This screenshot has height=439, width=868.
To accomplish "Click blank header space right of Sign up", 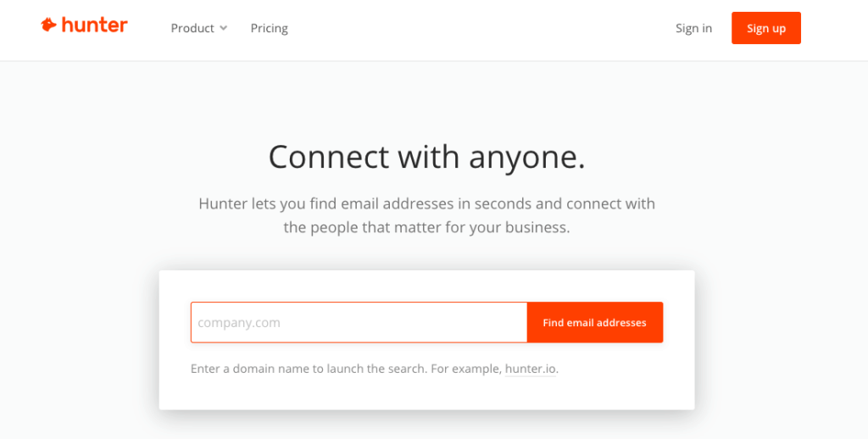I will 835,28.
